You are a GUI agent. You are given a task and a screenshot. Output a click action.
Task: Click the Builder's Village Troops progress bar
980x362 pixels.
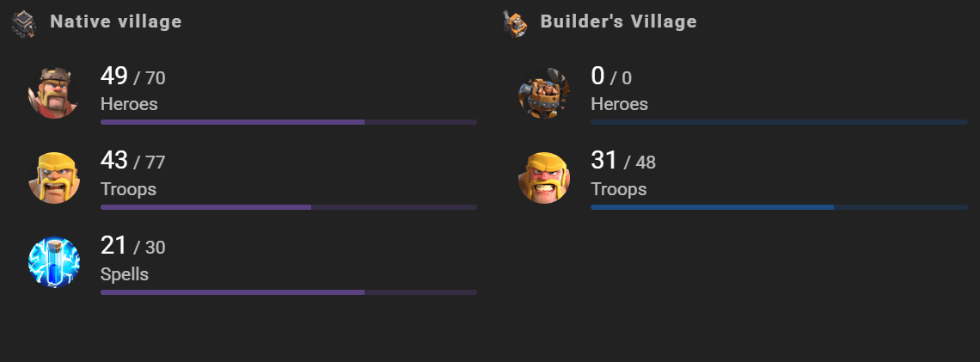point(779,207)
